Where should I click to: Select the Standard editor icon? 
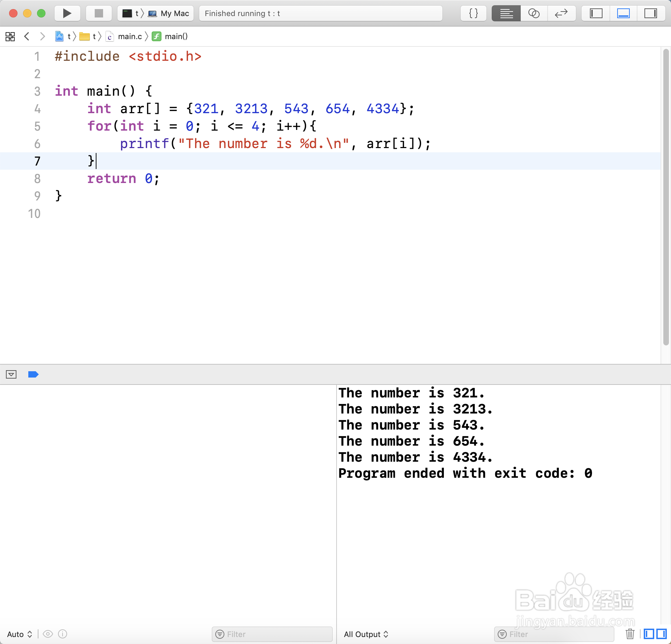tap(506, 13)
